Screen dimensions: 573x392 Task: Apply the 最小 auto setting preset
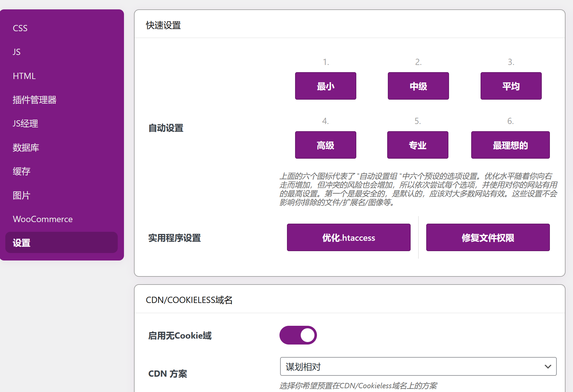[x=325, y=86]
